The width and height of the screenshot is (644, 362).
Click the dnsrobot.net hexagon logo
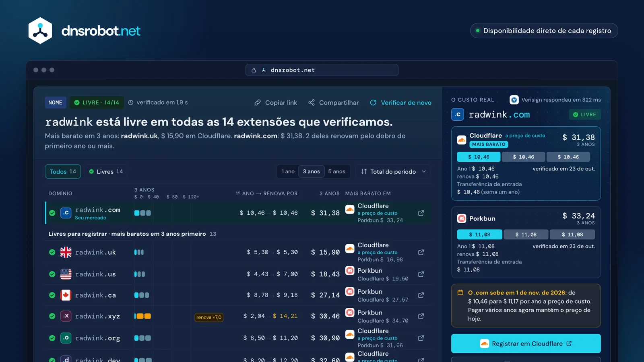click(x=40, y=31)
